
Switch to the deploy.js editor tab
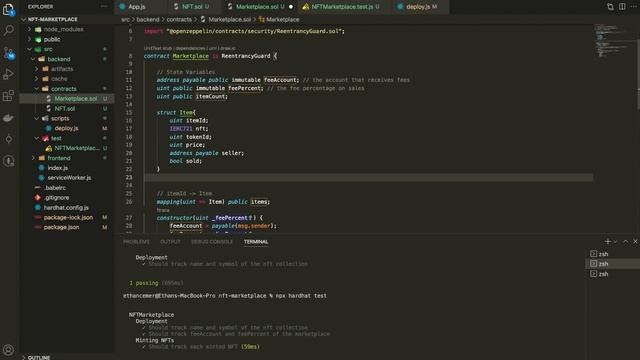[x=422, y=7]
